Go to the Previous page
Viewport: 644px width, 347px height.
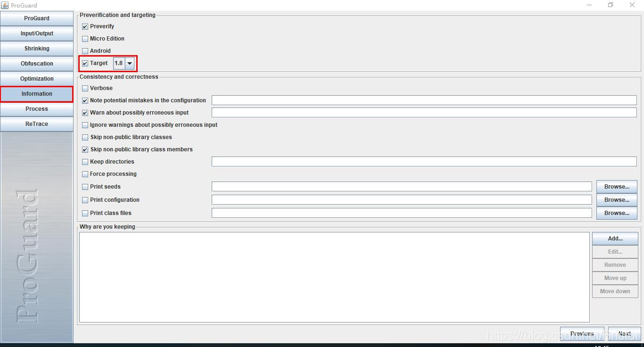pyautogui.click(x=582, y=333)
